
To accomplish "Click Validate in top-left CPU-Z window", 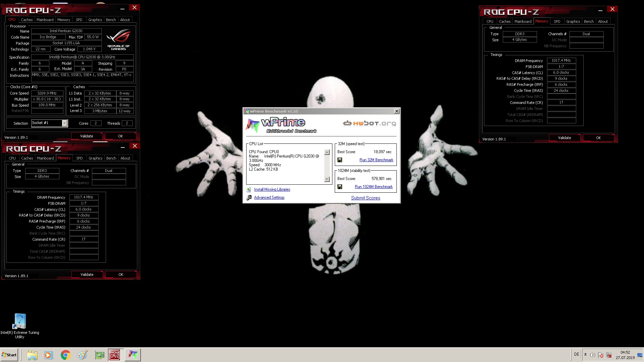I will click(x=87, y=136).
